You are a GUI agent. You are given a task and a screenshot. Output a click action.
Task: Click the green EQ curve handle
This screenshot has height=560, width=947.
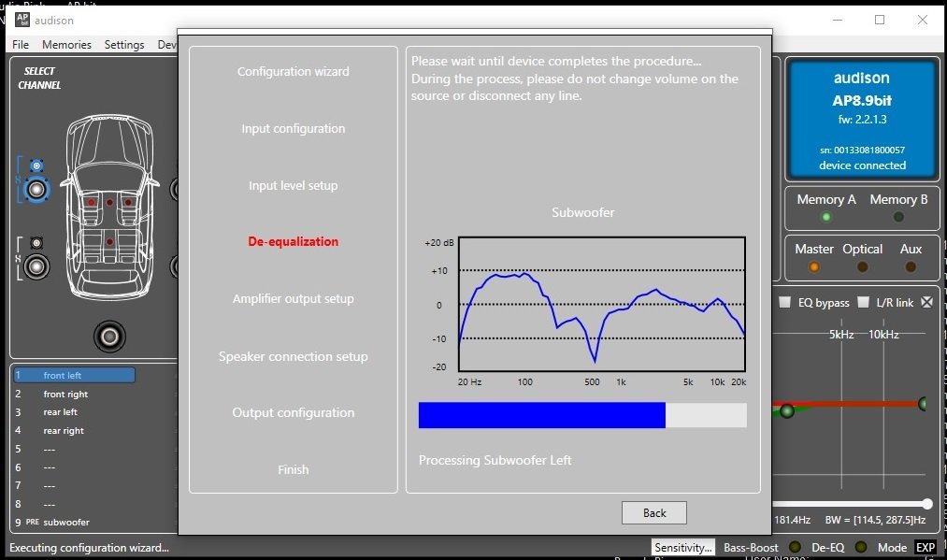pos(786,411)
